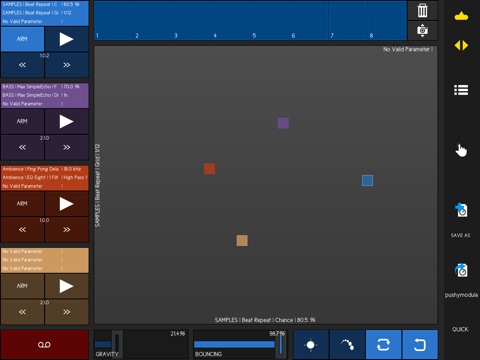
Task: Select snapshot slot 3 in top bar
Action: pos(192,21)
